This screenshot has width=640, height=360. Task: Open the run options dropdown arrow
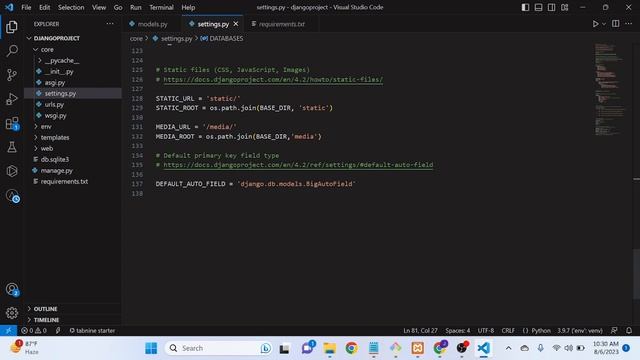click(x=604, y=24)
